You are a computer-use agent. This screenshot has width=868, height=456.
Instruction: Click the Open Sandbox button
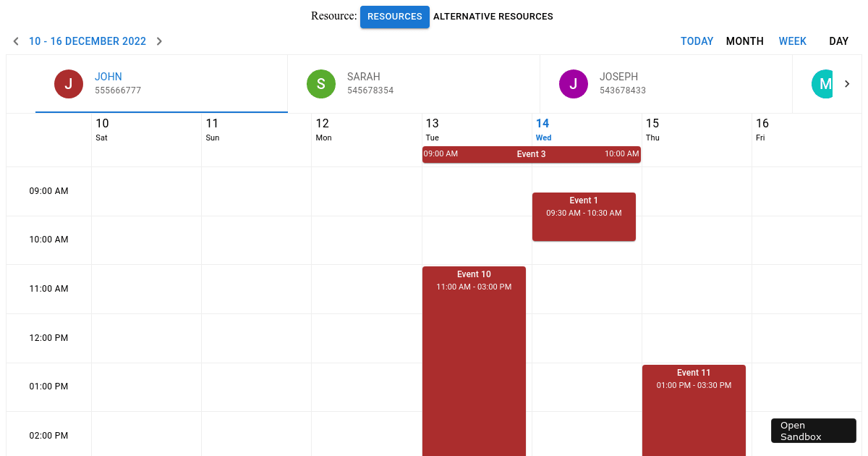[813, 431]
